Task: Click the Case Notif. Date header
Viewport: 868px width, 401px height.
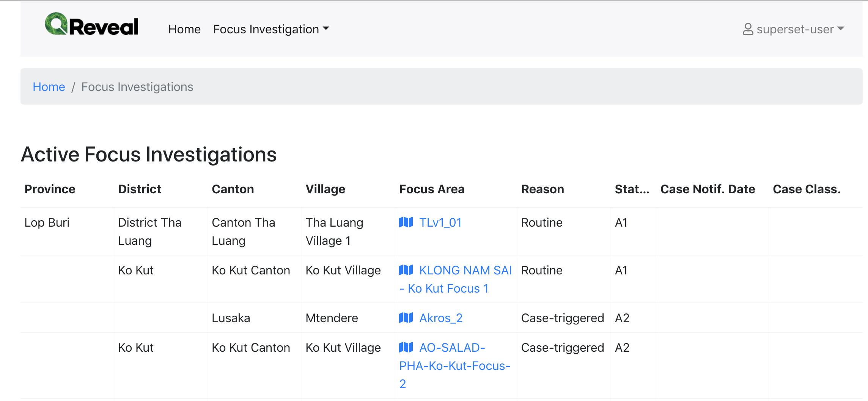Action: click(x=708, y=189)
